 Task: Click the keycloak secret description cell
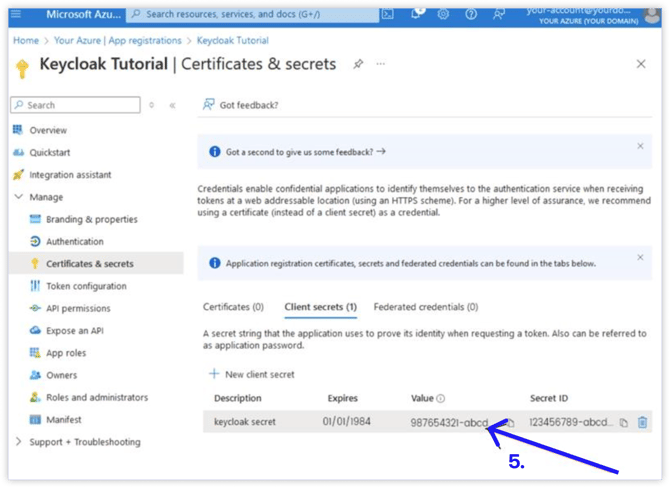point(245,422)
